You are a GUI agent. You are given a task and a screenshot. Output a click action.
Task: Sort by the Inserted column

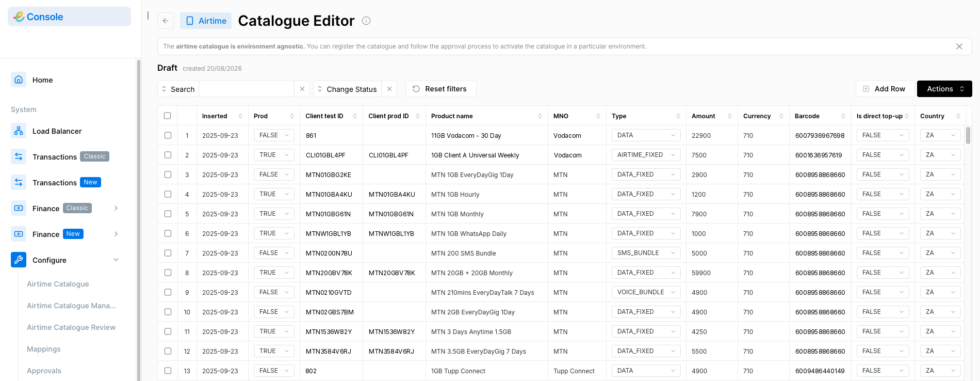(x=240, y=116)
